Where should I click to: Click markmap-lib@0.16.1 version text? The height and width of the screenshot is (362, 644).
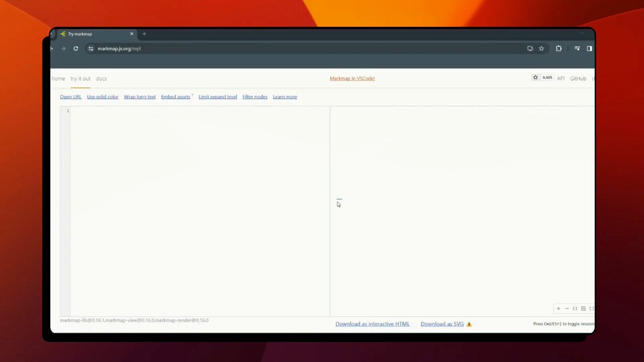click(82, 320)
